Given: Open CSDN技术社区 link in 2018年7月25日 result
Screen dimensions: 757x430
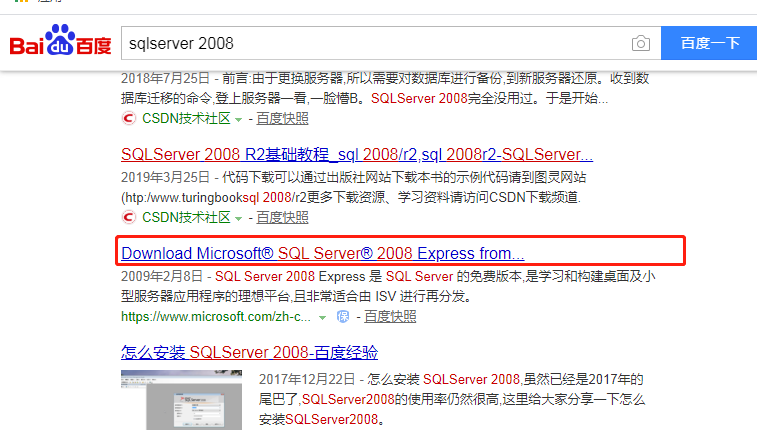Looking at the screenshot, I should [186, 118].
